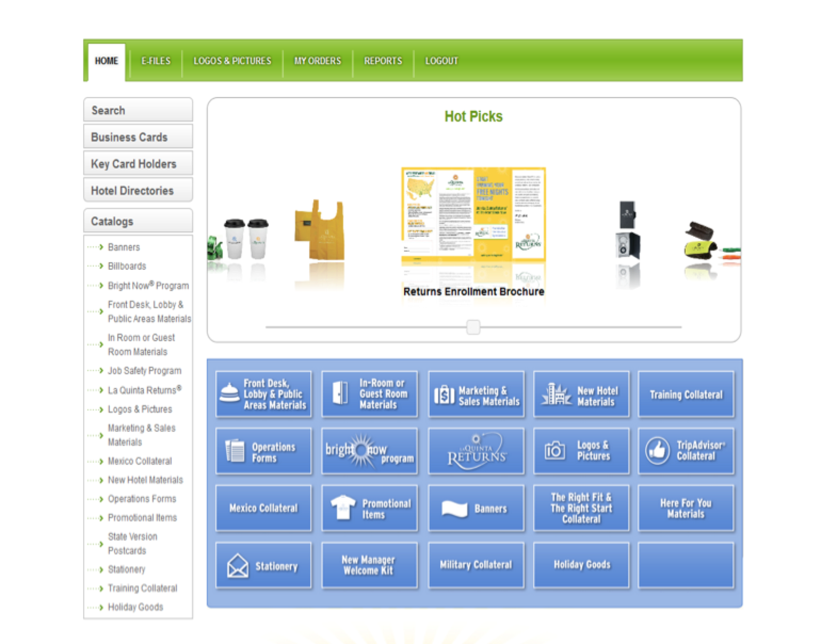
Task: Select the black speaker Hot Picks thumbnail
Action: (628, 229)
